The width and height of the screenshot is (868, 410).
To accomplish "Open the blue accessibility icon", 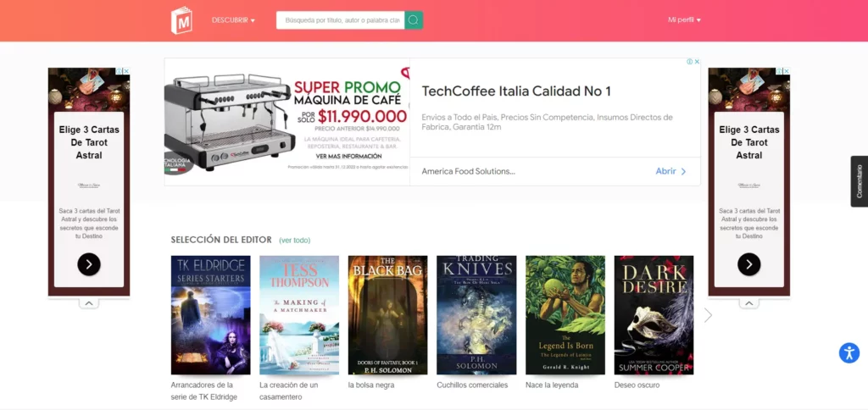I will pos(849,352).
